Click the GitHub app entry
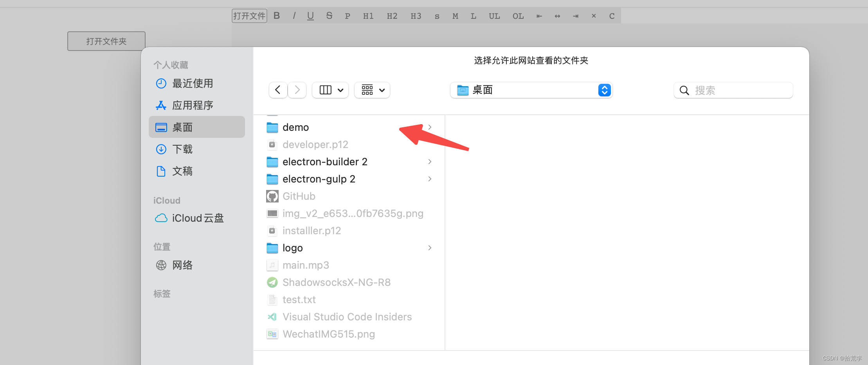868x365 pixels. pos(349,196)
